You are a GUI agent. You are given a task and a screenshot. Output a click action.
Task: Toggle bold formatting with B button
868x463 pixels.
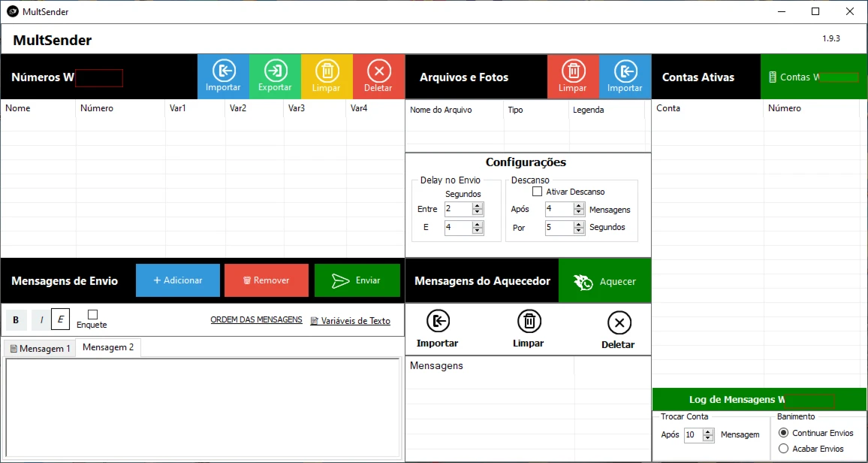click(16, 320)
